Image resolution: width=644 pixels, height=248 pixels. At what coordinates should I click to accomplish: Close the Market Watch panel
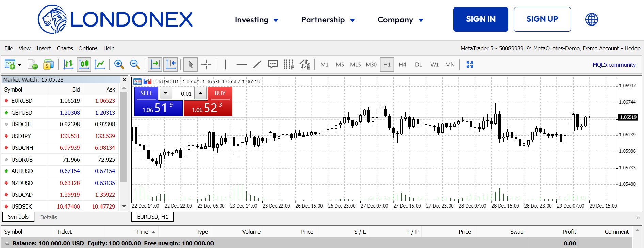tap(124, 80)
